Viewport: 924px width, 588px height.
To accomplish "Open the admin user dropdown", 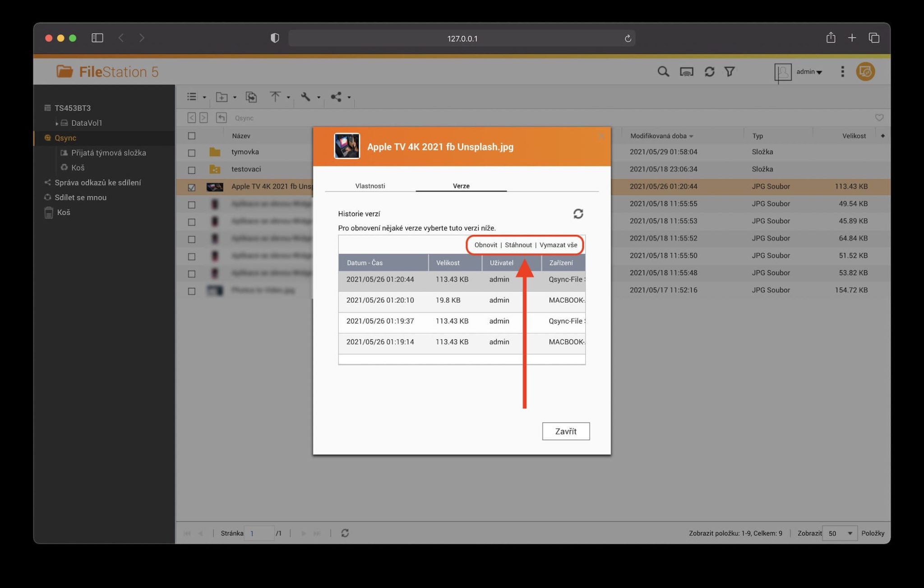I will 808,71.
